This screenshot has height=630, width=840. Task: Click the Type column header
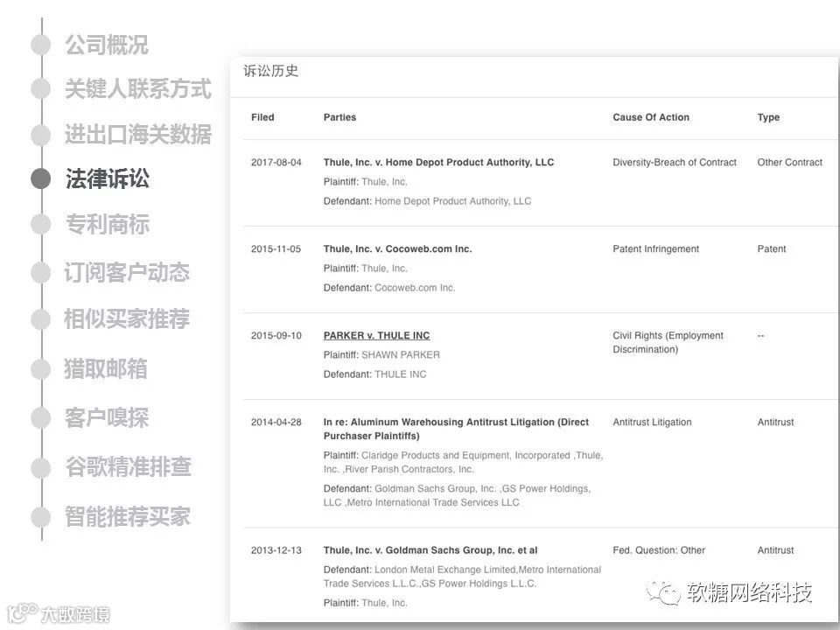pyautogui.click(x=768, y=117)
